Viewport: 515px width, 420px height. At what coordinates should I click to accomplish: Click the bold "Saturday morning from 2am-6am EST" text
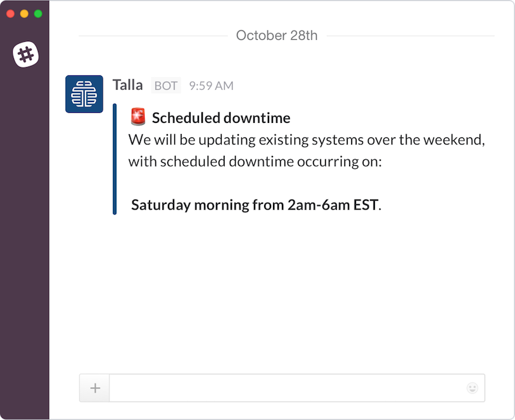255,205
